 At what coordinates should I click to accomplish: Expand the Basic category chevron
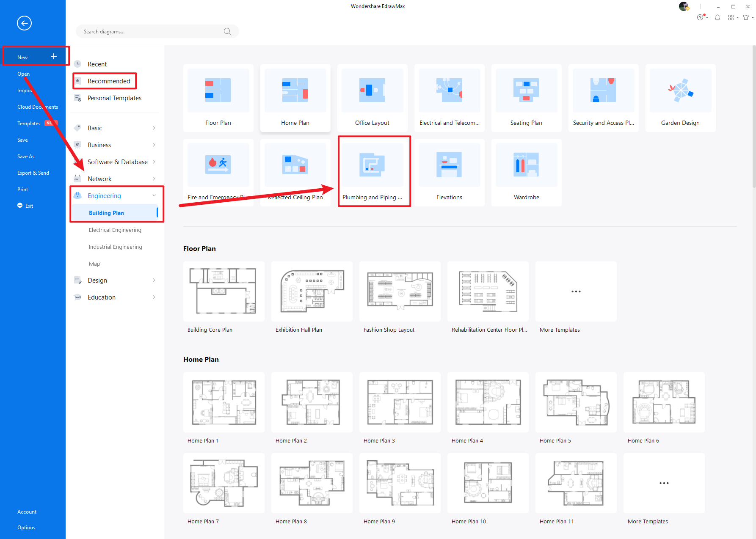[154, 128]
